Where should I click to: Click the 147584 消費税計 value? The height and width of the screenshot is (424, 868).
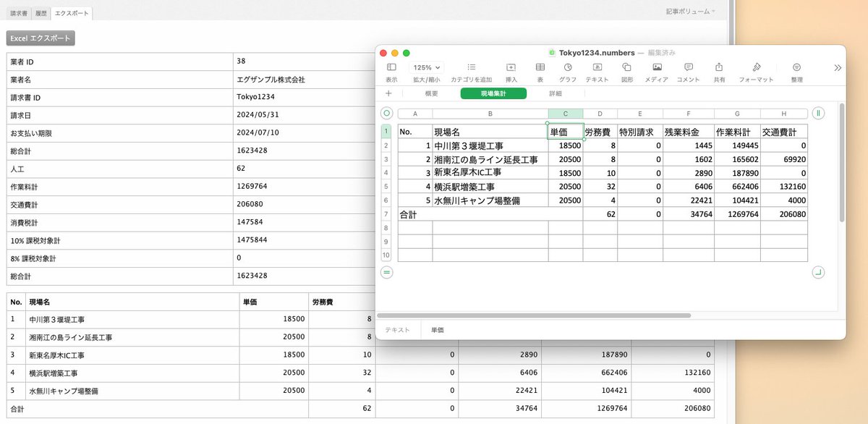coord(250,222)
